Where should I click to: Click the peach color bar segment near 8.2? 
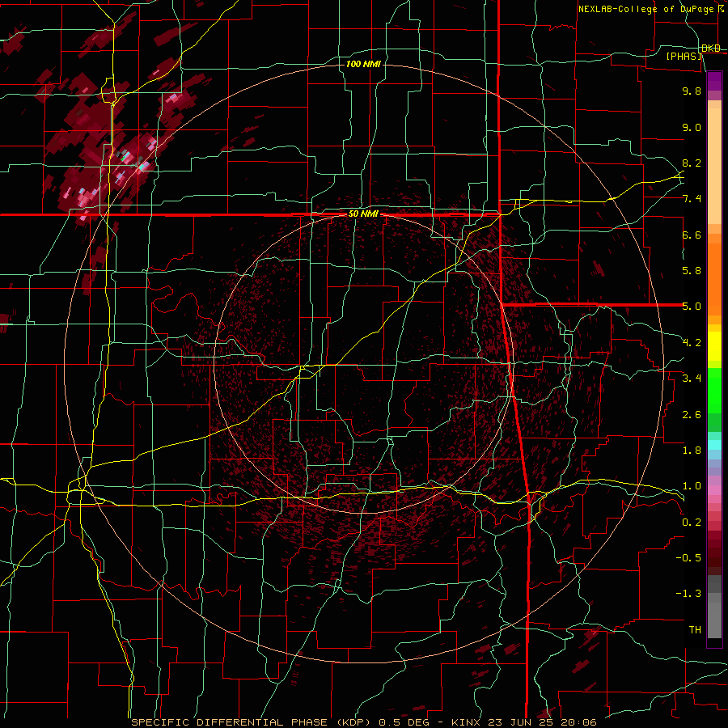[x=714, y=166]
